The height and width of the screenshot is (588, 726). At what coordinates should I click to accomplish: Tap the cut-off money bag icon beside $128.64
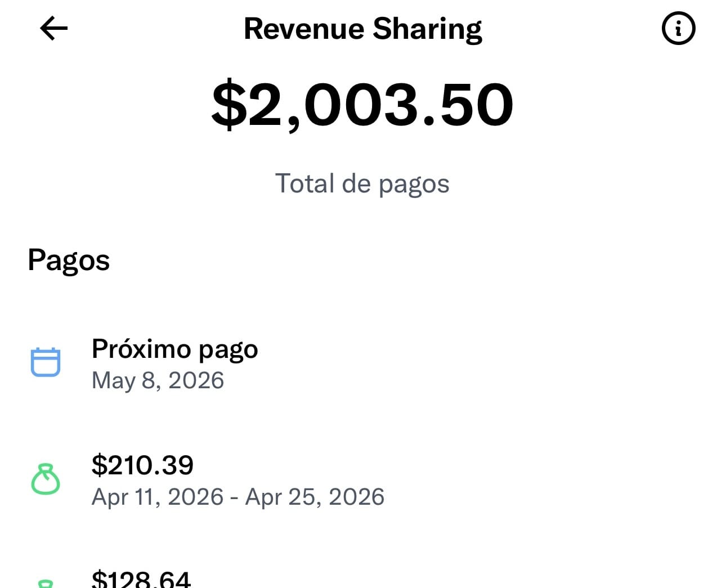45,583
